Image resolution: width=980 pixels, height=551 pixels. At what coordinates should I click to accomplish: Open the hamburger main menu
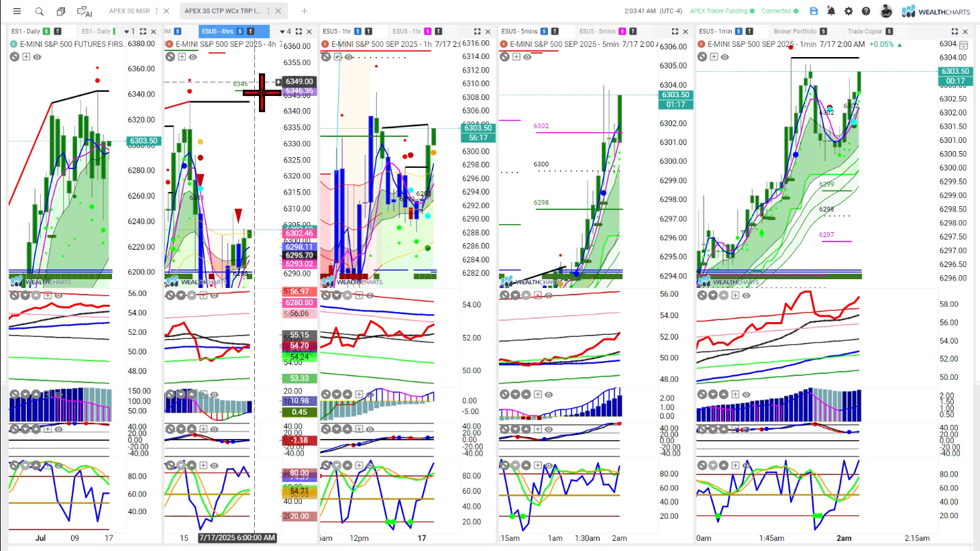pos(17,11)
